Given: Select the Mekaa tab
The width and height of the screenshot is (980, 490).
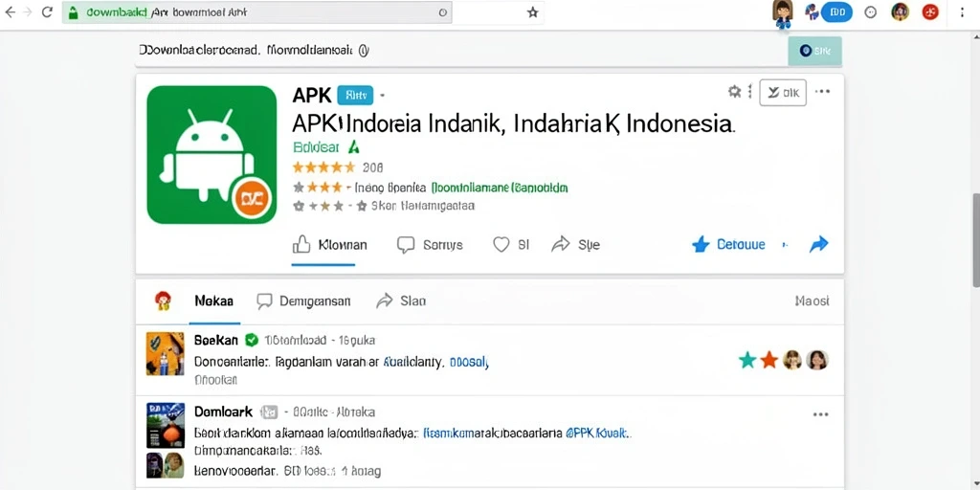Looking at the screenshot, I should [213, 301].
